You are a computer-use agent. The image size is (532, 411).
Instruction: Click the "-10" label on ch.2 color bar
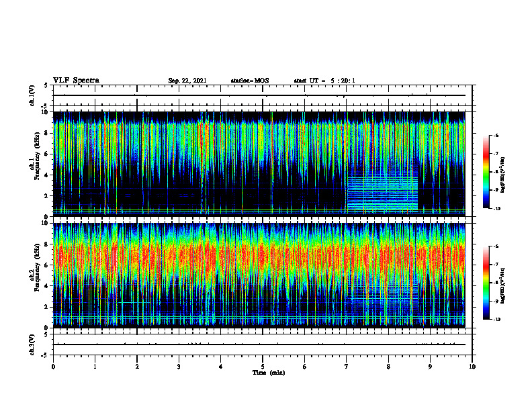[496, 319]
